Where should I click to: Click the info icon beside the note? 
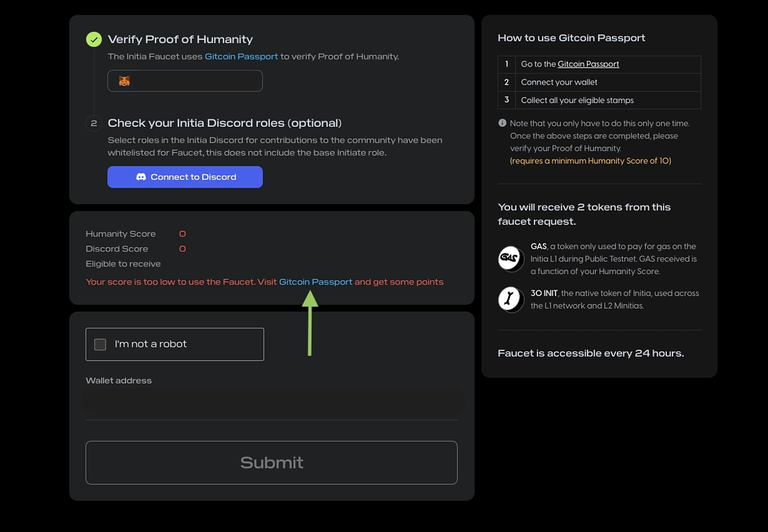(502, 123)
